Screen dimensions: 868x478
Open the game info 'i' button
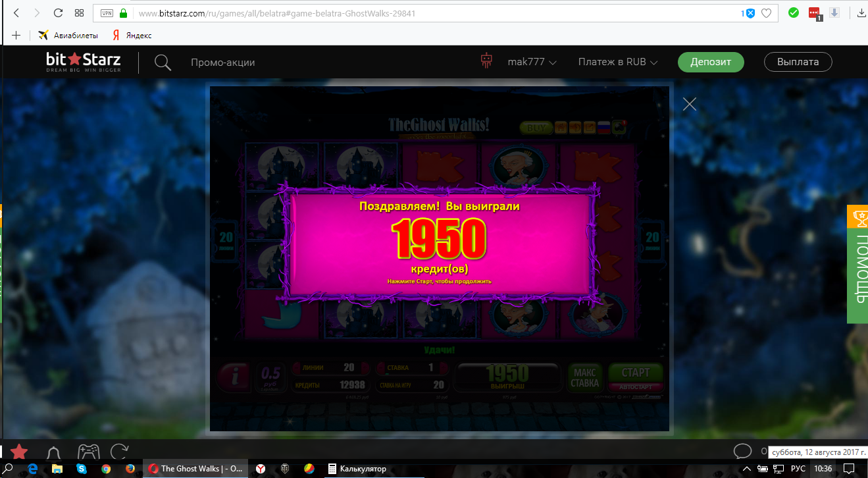[x=234, y=376]
